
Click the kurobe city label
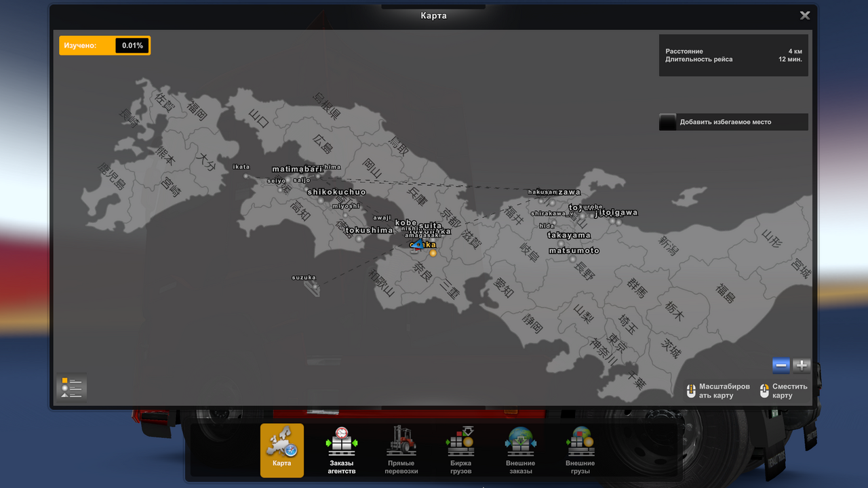click(591, 207)
